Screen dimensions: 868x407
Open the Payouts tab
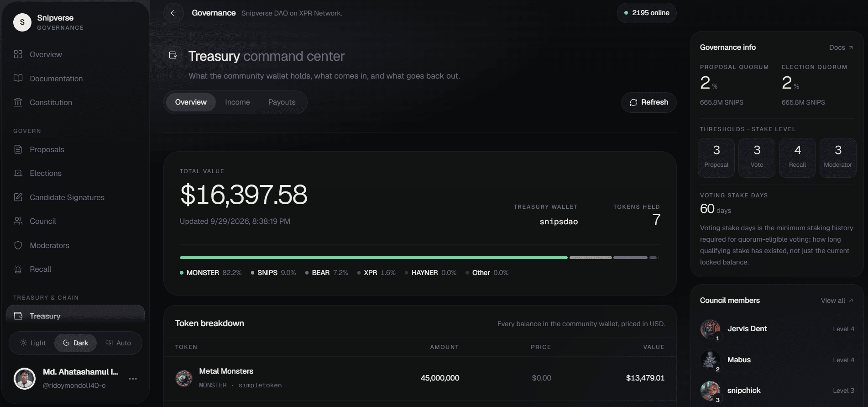click(x=282, y=102)
